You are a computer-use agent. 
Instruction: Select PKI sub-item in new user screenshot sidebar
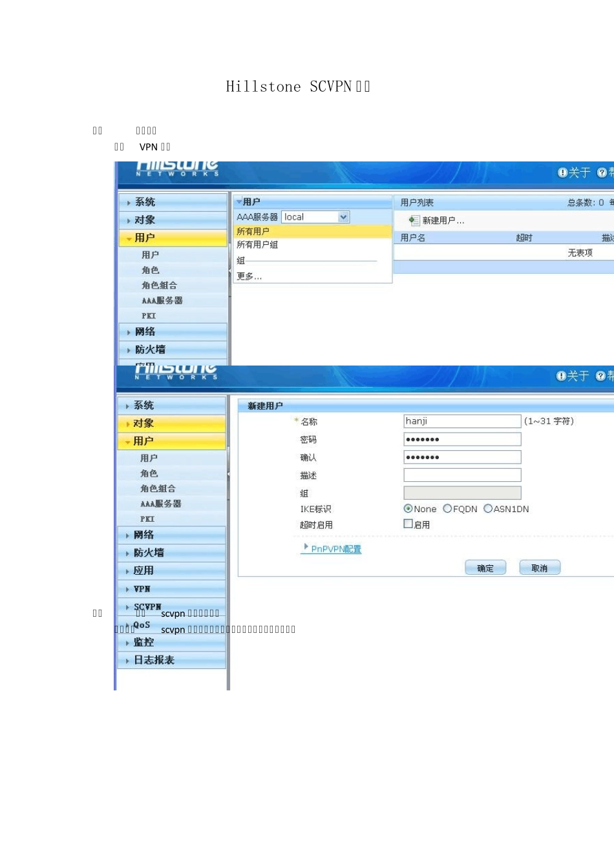coord(147,519)
